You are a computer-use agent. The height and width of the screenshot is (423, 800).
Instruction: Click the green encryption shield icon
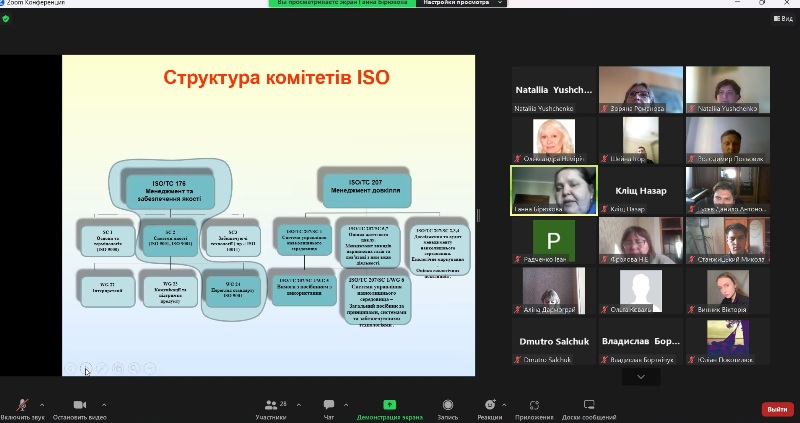point(6,19)
